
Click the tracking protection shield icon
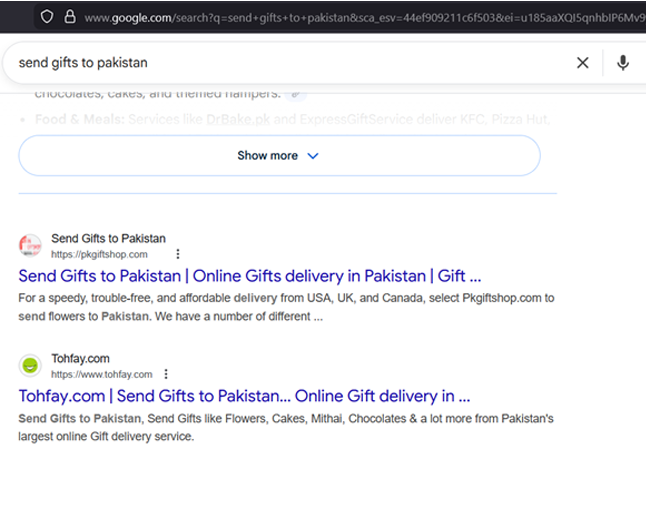(x=47, y=16)
